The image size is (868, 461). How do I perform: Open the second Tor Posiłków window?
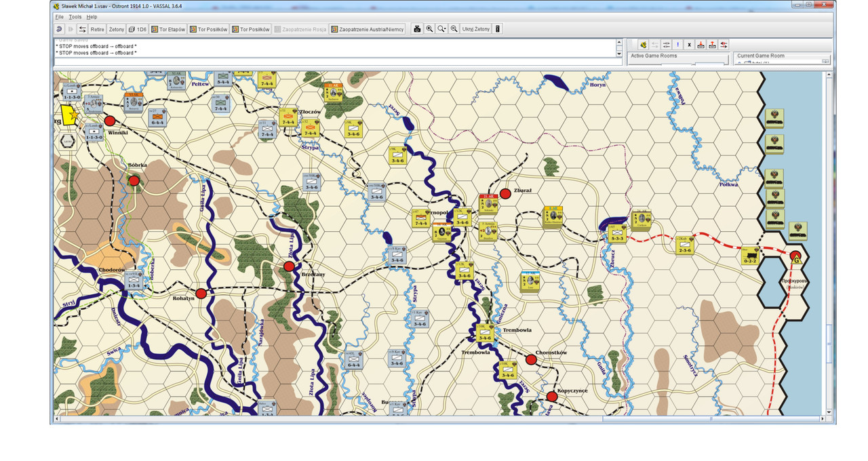click(250, 29)
